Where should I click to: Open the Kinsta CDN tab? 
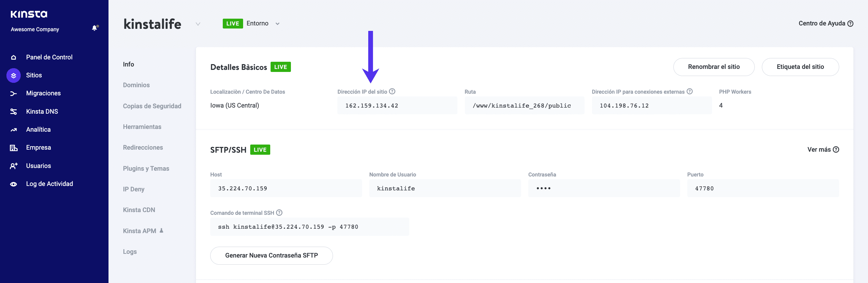click(x=139, y=210)
